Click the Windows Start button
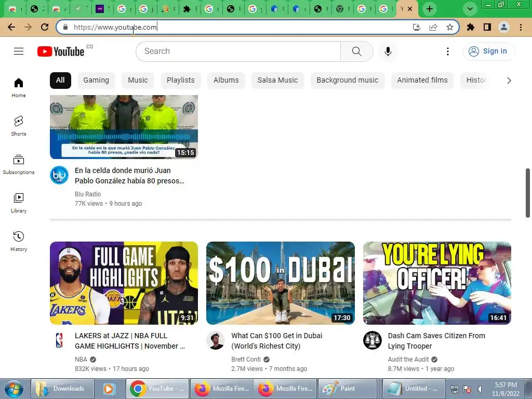The width and height of the screenshot is (532, 399). pyautogui.click(x=14, y=389)
